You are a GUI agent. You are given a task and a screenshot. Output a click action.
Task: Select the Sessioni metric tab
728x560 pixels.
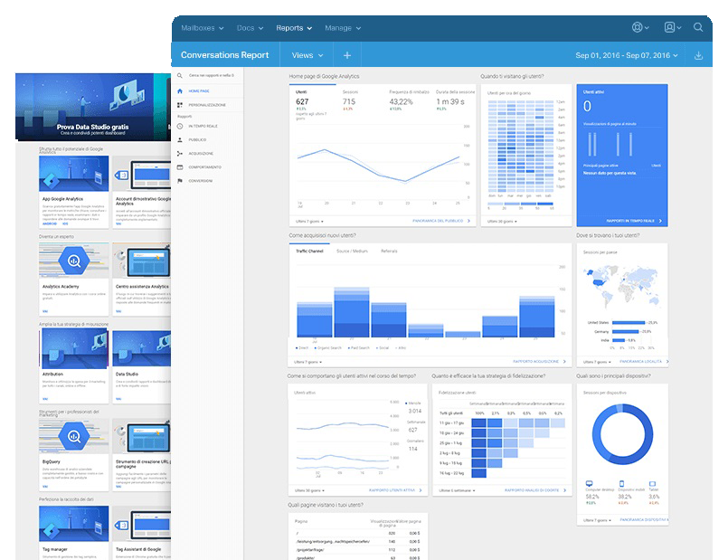(350, 101)
